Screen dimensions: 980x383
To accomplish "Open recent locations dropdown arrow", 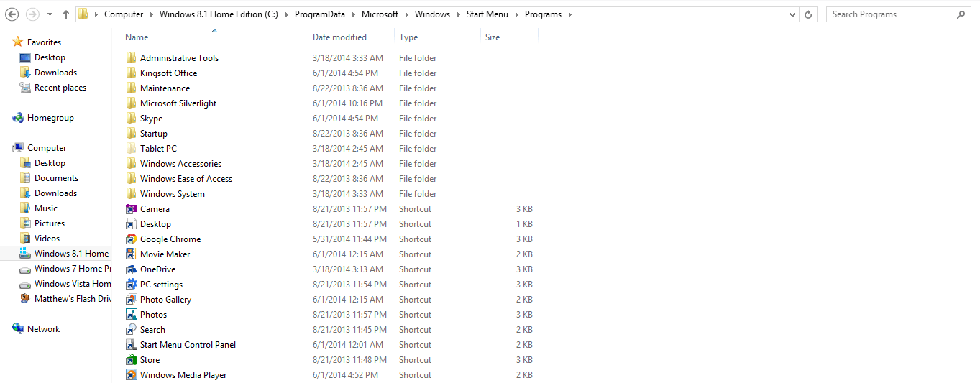I will [x=50, y=14].
